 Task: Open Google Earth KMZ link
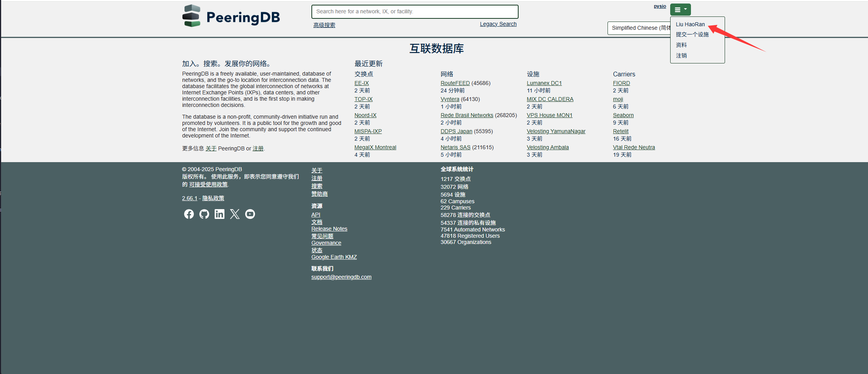tap(334, 257)
